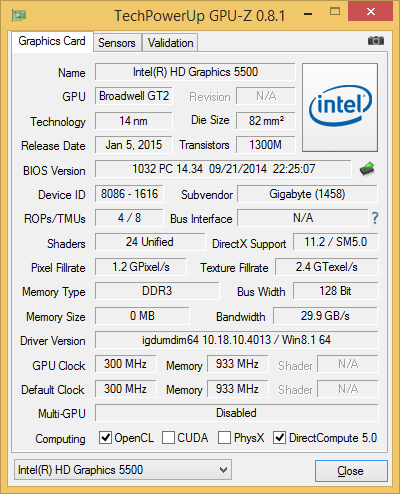Image resolution: width=400 pixels, height=494 pixels.
Task: Minimize the GPU-Z window
Action: point(308,14)
